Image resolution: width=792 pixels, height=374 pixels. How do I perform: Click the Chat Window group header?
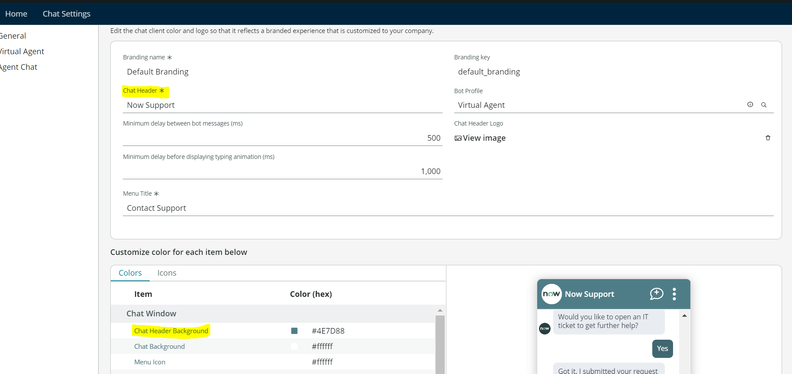(x=273, y=314)
